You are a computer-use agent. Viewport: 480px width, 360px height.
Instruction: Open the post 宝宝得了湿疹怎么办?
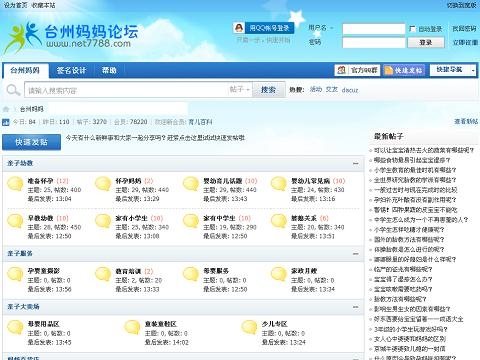tap(403, 279)
